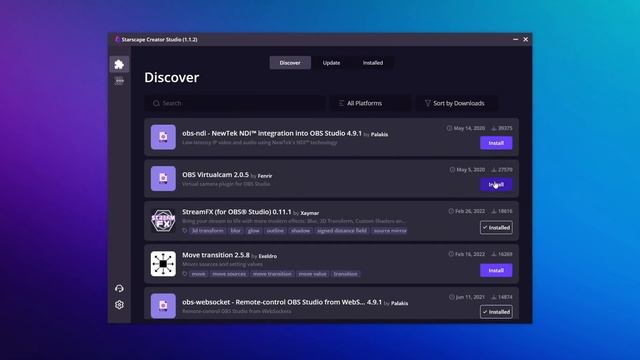
Task: Select the '3d transform' tag
Action: (x=208, y=231)
